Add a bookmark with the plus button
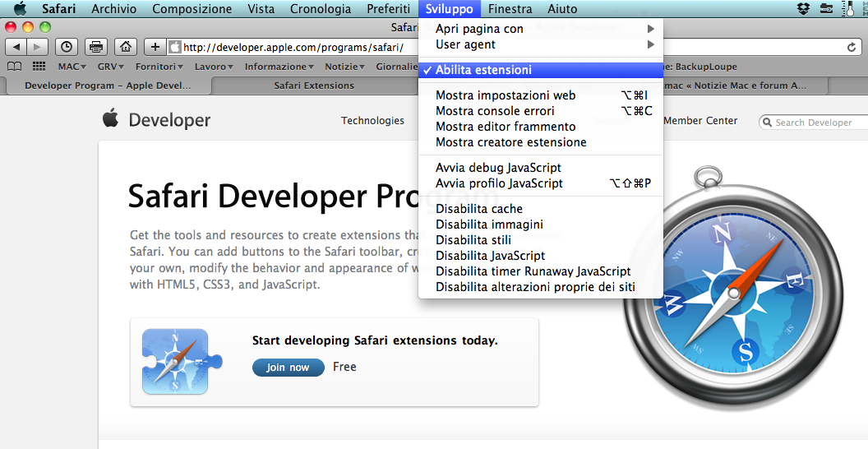The image size is (868, 449). coord(155,47)
